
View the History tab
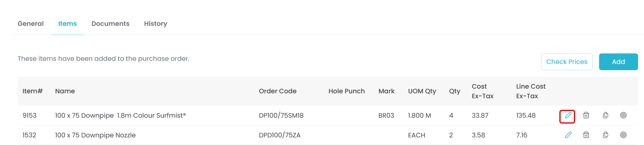click(155, 24)
